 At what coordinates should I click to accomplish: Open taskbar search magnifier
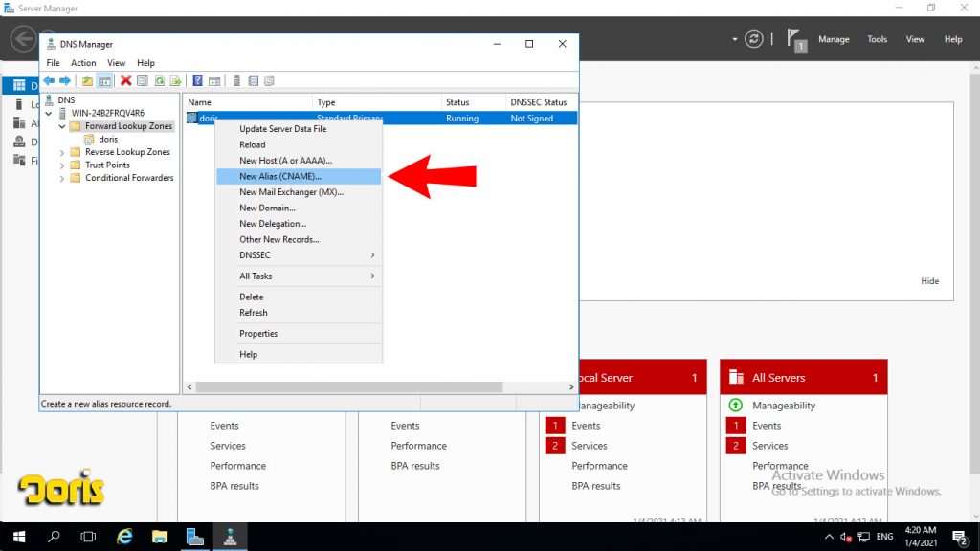pyautogui.click(x=54, y=537)
